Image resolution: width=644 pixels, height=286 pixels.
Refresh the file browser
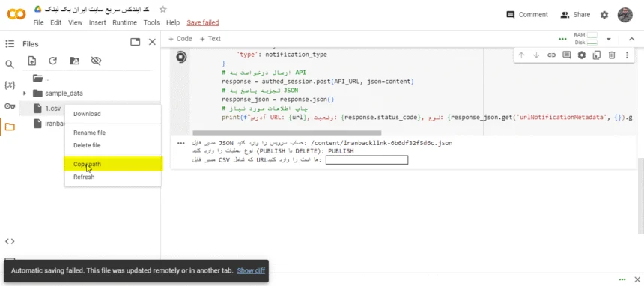point(52,61)
